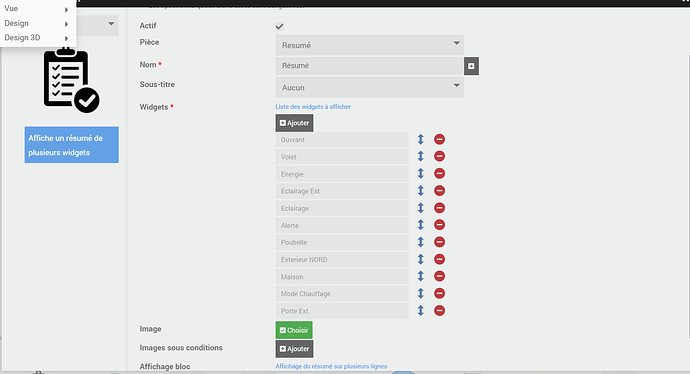
Task: Click reorder arrows for Ouvrant widget
Action: 421,139
